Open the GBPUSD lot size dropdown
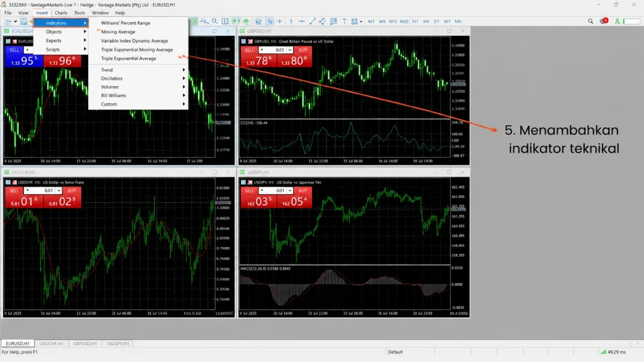The height and width of the screenshot is (362, 644). click(289, 50)
